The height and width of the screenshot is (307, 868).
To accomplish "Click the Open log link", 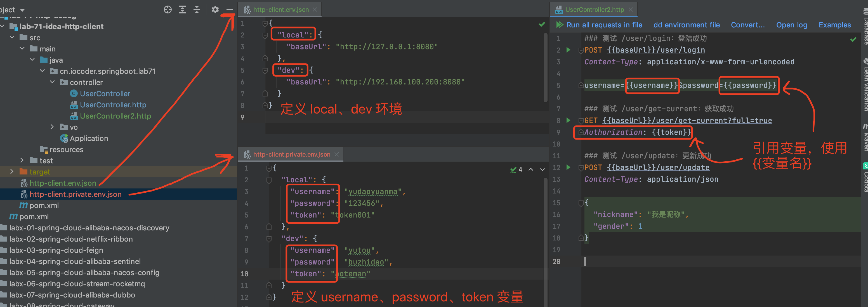I will [791, 25].
